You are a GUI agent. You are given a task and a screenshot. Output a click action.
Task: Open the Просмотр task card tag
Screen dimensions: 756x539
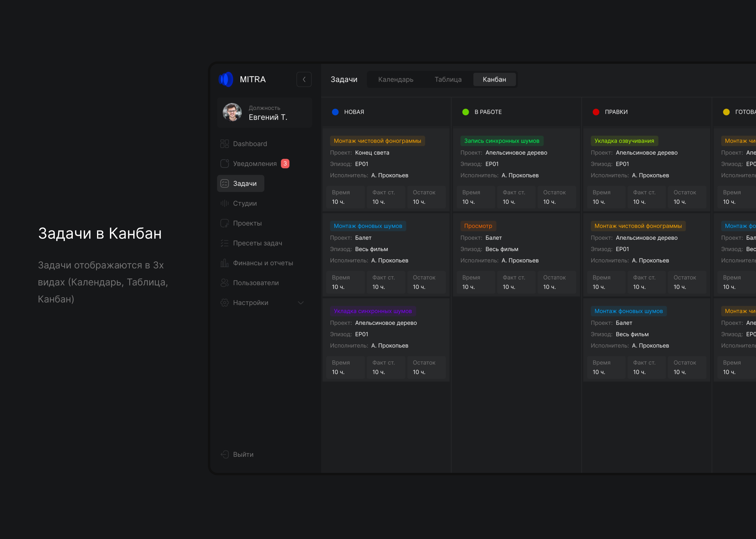[x=478, y=226]
